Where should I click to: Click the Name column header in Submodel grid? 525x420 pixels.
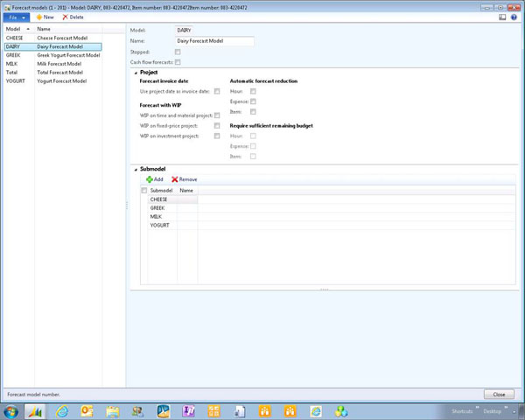187,190
